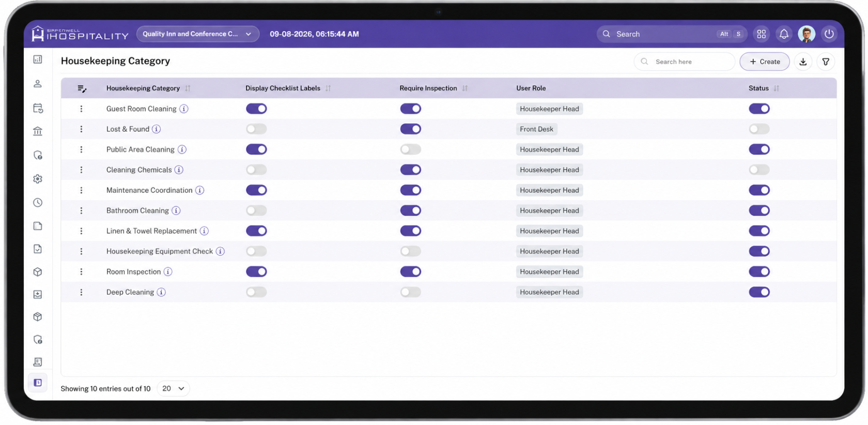The width and height of the screenshot is (868, 425).
Task: Click info icon beside Lost & Found
Action: 156,129
